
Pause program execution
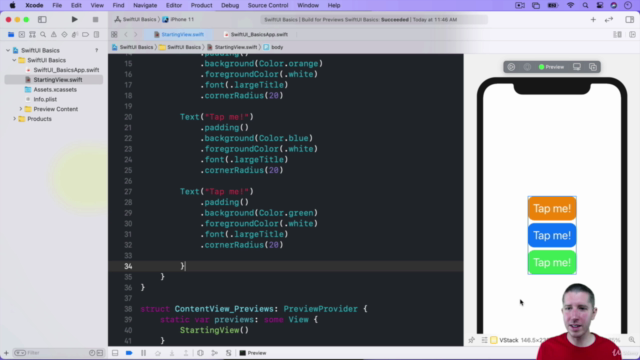(x=143, y=353)
